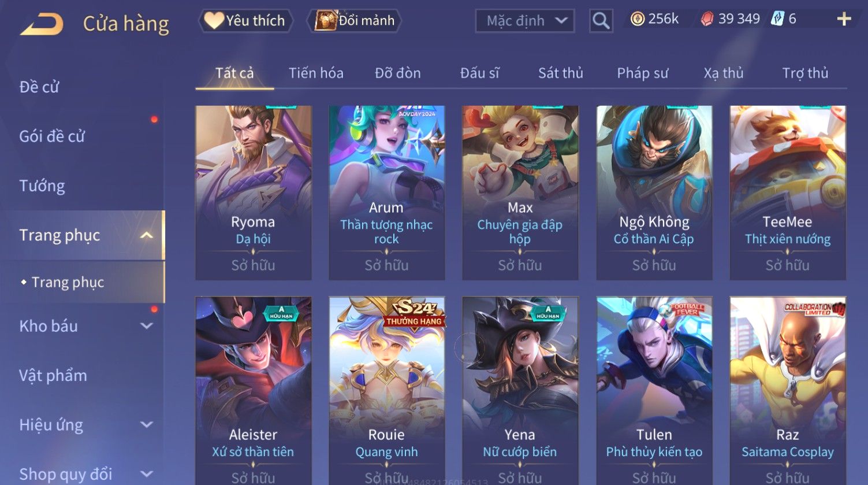Switch to the Pháp sư tab
The image size is (868, 485).
[x=642, y=73]
